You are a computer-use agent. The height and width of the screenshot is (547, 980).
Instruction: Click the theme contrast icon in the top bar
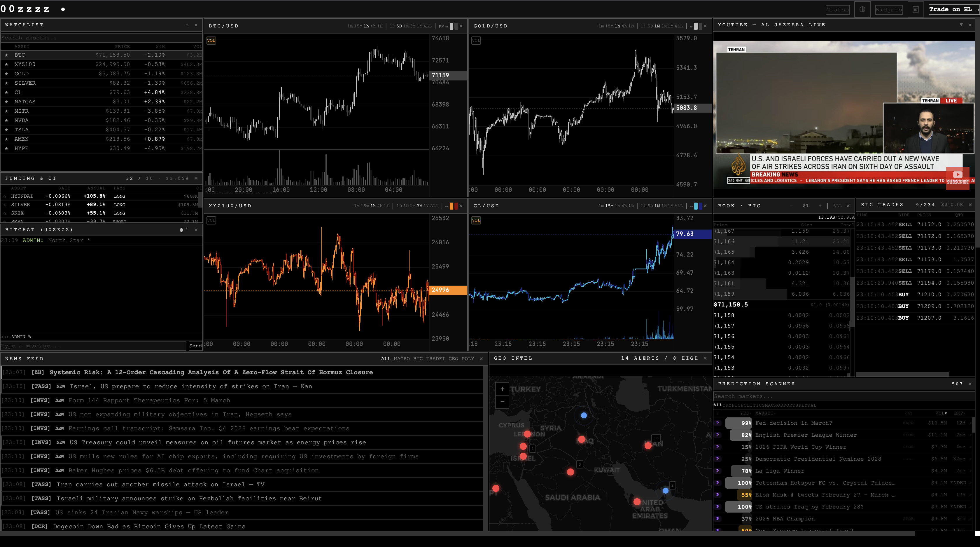pos(862,10)
